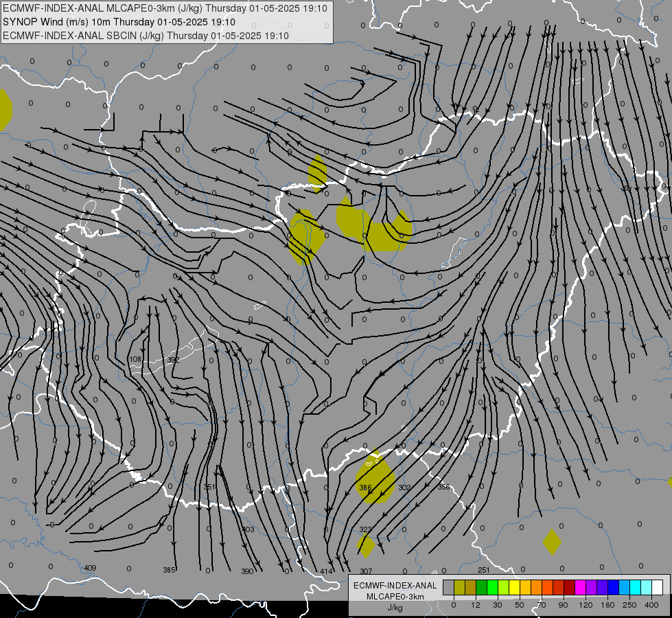
Task: Click the legend scale value 400
Action: (651, 605)
